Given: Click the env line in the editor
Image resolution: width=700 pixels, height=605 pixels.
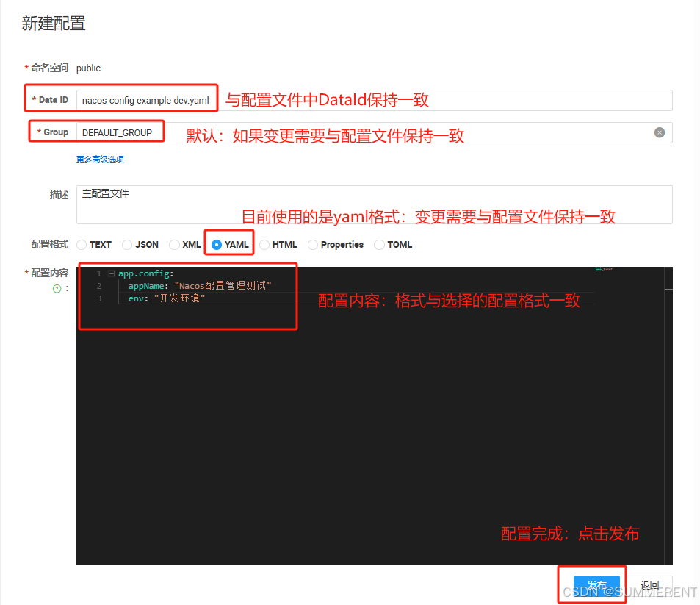Looking at the screenshot, I should coord(167,298).
